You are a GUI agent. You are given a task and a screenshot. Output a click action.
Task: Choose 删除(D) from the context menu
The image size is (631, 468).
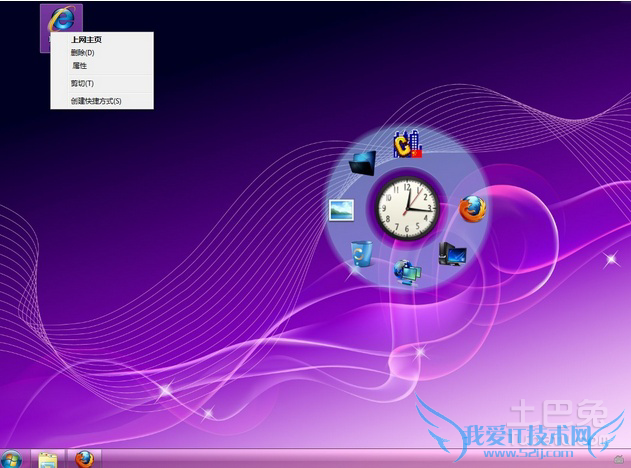pos(83,53)
